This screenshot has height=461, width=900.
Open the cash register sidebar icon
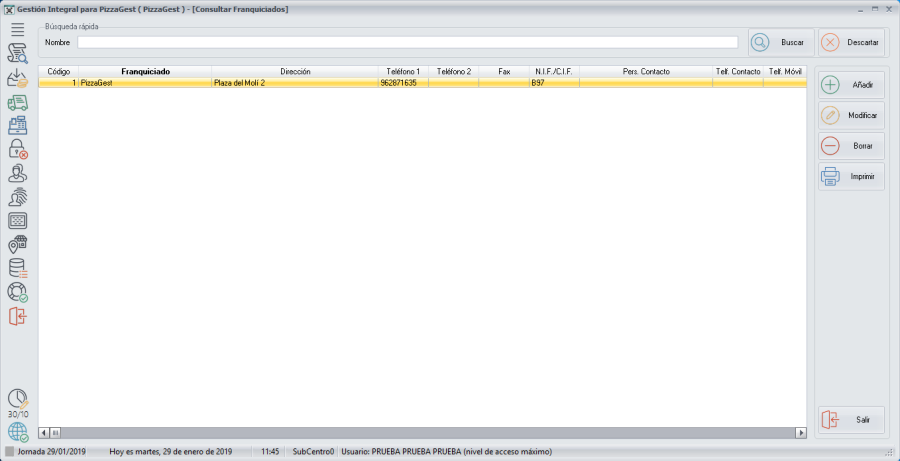pyautogui.click(x=17, y=126)
